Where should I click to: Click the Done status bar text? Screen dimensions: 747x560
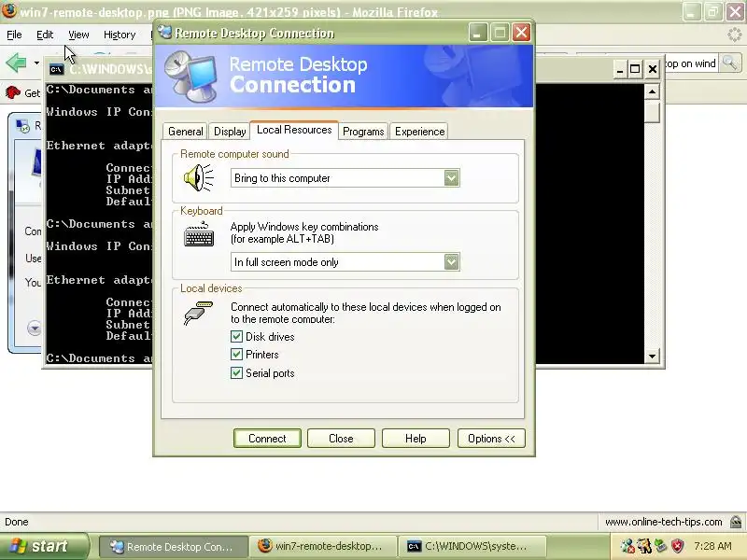pos(17,522)
